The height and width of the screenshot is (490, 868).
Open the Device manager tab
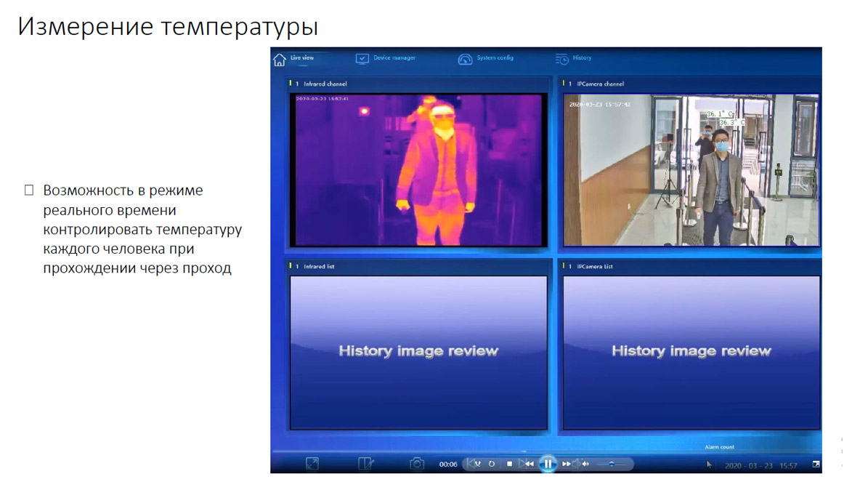394,58
